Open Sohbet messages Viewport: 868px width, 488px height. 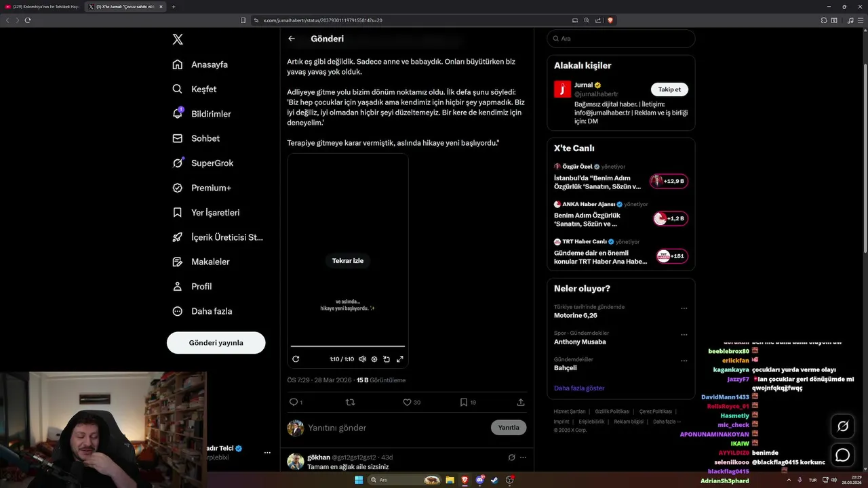[196, 138]
